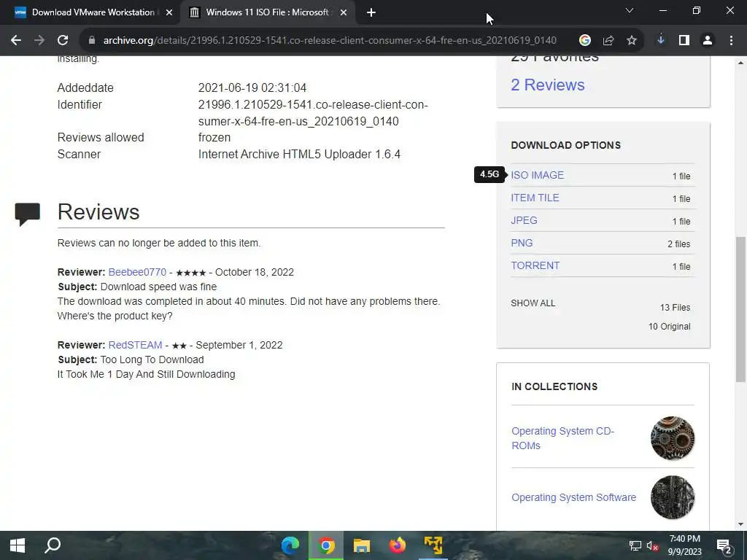Click the IN COLLECTIONS heading
The image size is (747, 560).
click(x=554, y=386)
